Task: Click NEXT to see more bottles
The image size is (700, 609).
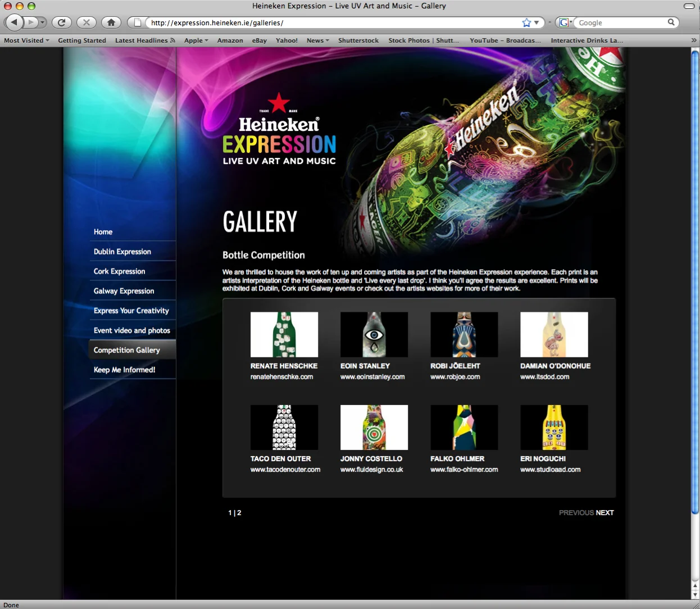Action: 605,513
